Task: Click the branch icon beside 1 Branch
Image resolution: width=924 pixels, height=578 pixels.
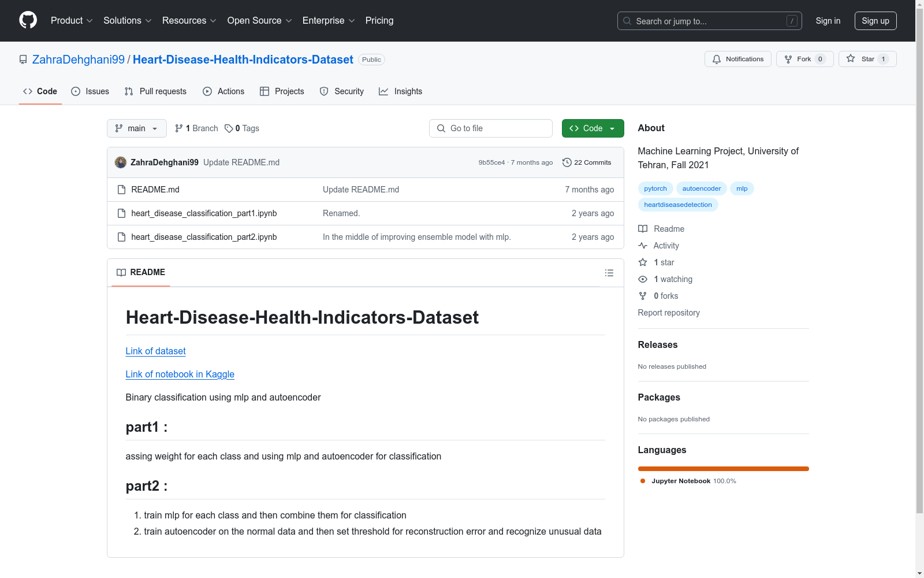Action: [x=179, y=128]
